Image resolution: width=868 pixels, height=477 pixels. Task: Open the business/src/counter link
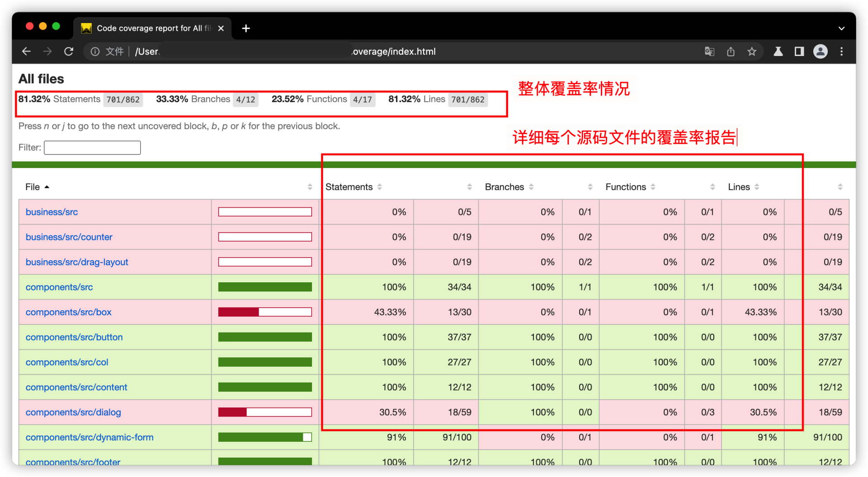pos(69,237)
